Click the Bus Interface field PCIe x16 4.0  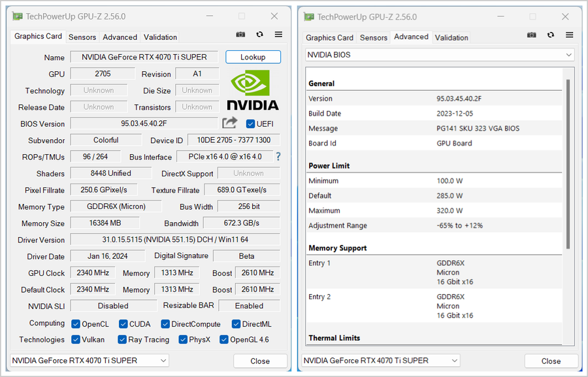(x=225, y=156)
